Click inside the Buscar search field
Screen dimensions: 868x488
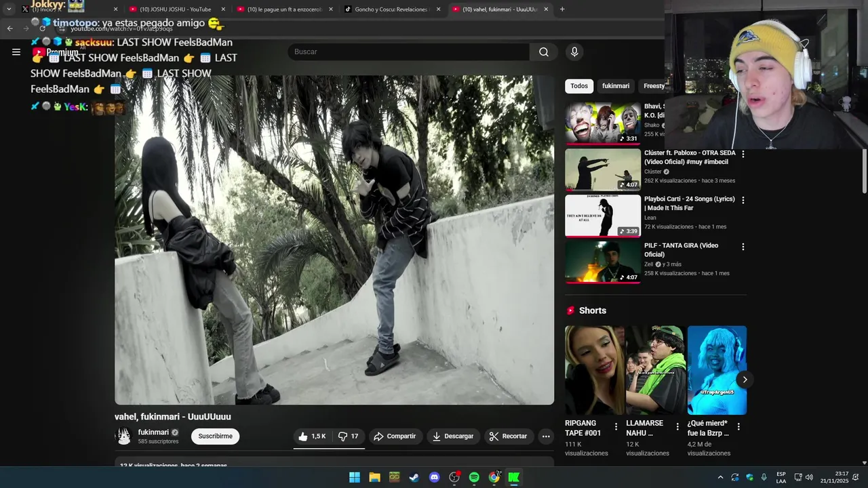coord(409,52)
